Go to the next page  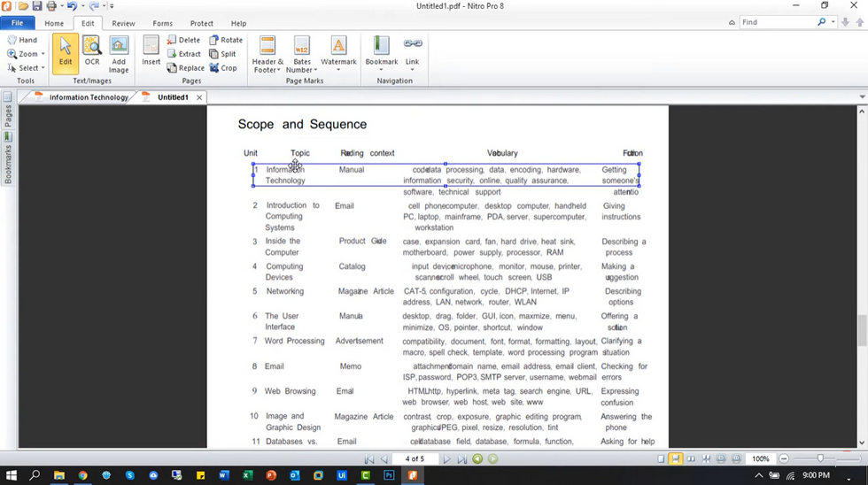tap(448, 459)
